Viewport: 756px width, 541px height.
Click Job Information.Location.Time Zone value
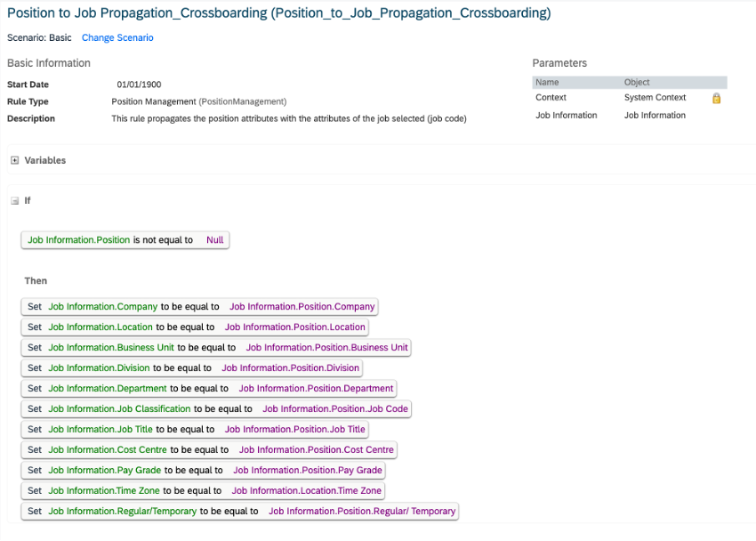click(x=307, y=491)
